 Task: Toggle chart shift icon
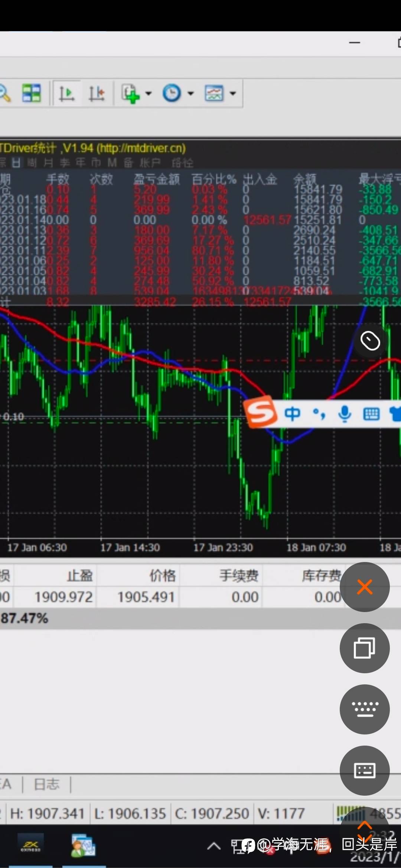point(97,93)
